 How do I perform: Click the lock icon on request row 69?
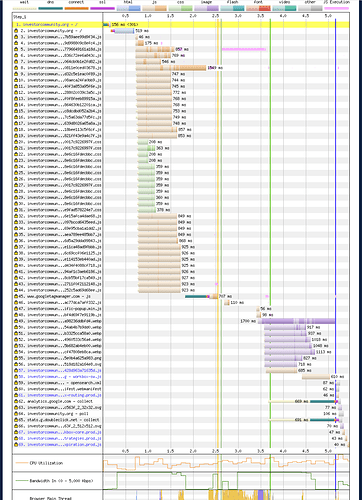[x=16, y=444]
